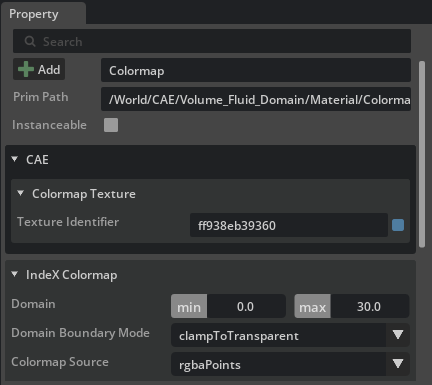The height and width of the screenshot is (385, 432).
Task: Click the Property panel vertical scrollbar
Action: [422, 154]
